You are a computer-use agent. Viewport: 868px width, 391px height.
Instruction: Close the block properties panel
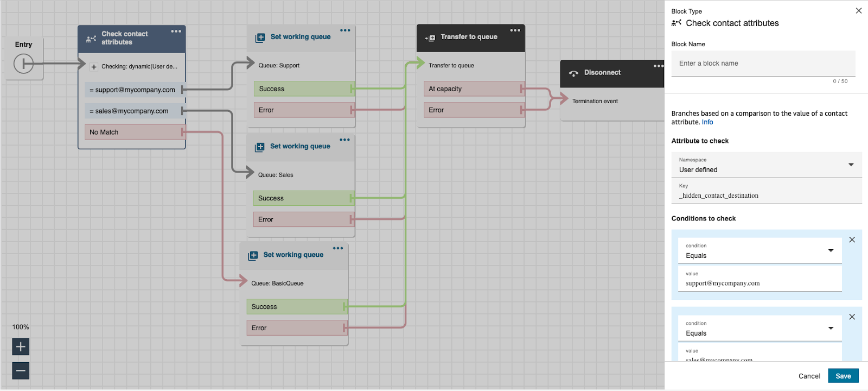pos(858,11)
